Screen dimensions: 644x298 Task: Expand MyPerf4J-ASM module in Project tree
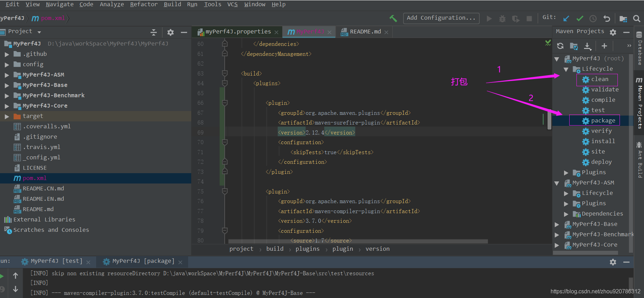point(7,75)
